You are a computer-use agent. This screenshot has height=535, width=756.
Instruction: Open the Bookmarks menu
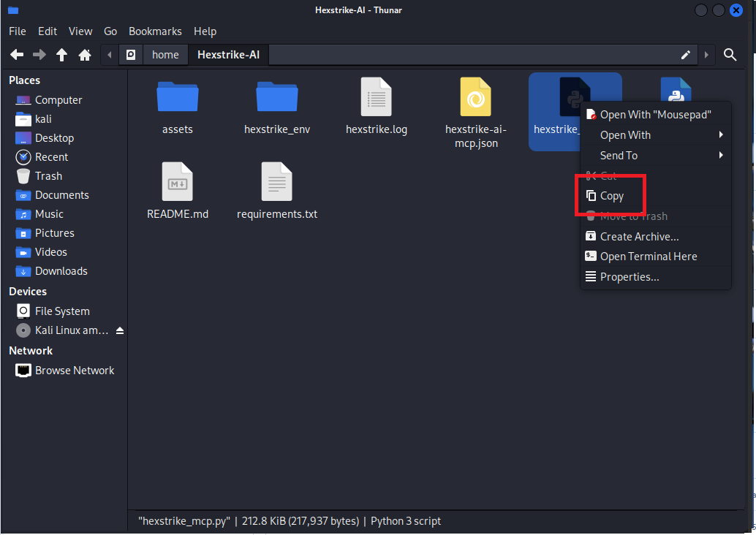[154, 31]
